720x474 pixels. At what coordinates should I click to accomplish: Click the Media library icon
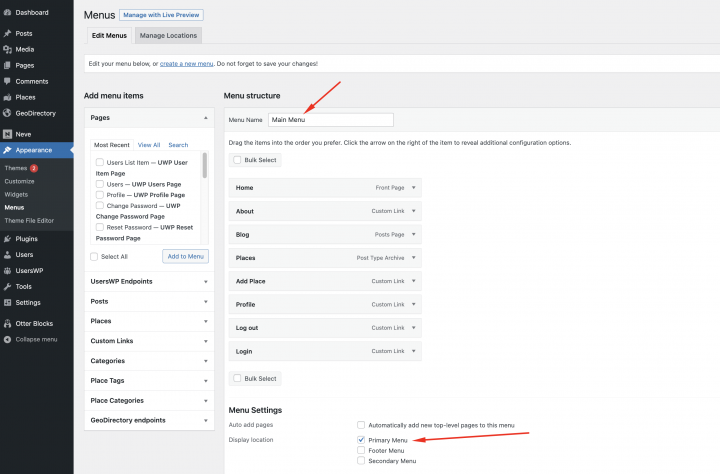tap(7, 49)
